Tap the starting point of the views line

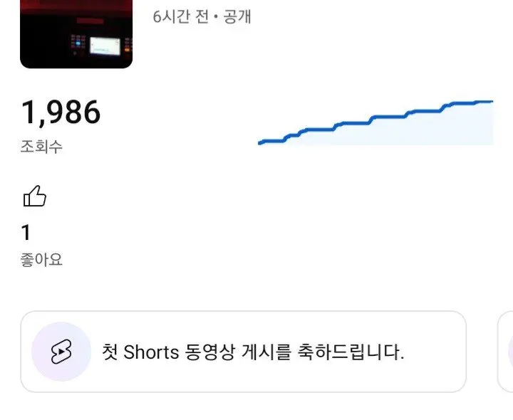[x=260, y=143]
